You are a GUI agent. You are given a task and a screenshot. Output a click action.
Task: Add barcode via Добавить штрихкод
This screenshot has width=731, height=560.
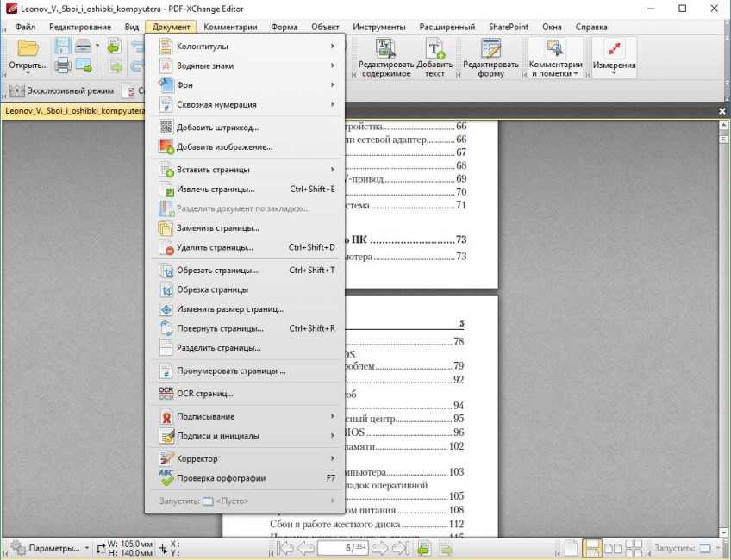tap(217, 128)
